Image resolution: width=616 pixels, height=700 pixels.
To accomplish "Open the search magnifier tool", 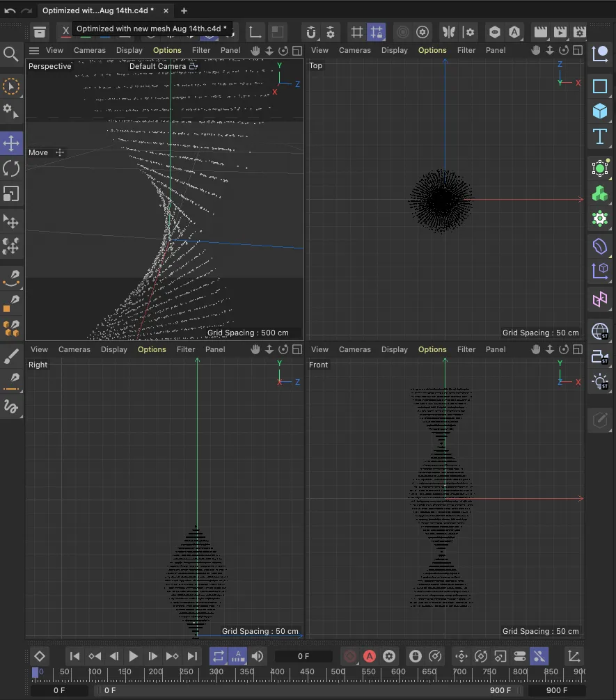I will 11,54.
